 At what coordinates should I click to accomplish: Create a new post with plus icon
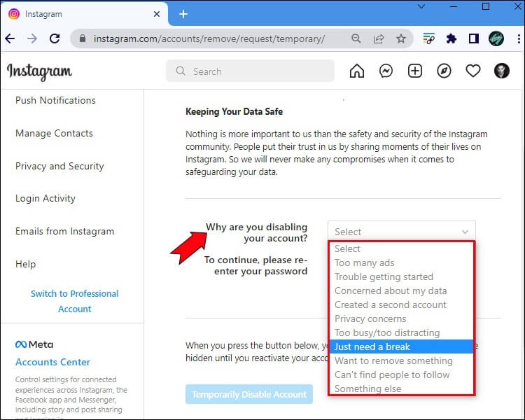[x=415, y=71]
